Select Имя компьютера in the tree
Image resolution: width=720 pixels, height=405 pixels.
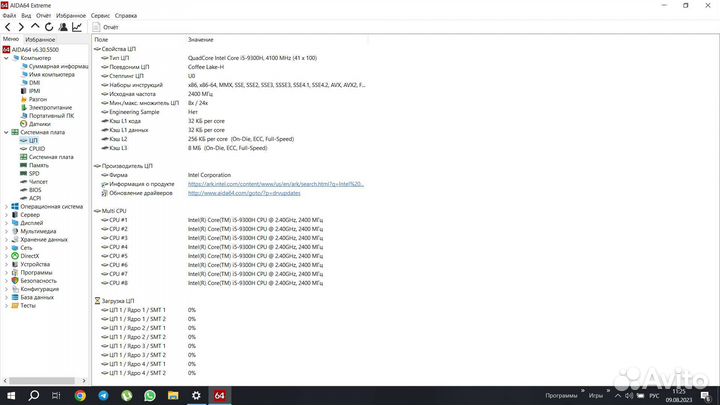point(48,75)
